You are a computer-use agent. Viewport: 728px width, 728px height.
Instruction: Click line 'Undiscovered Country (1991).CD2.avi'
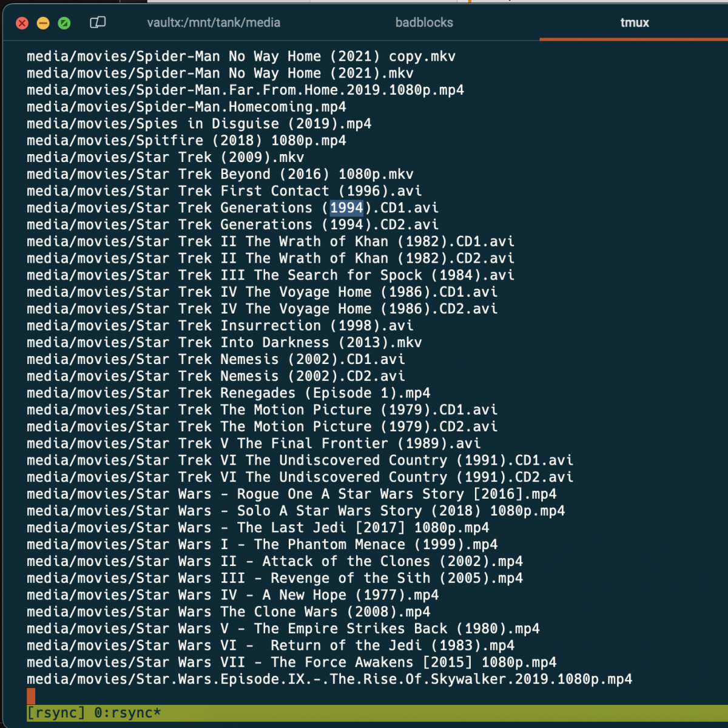pyautogui.click(x=300, y=477)
